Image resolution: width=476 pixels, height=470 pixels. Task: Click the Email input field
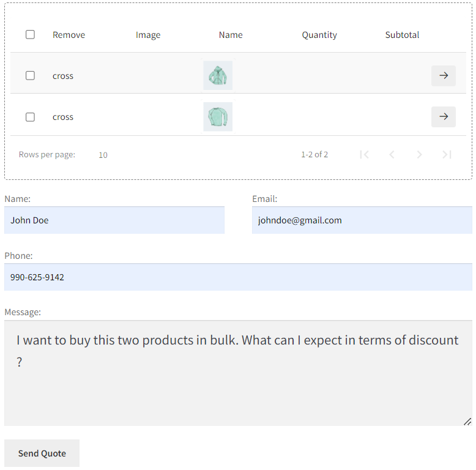pyautogui.click(x=362, y=220)
